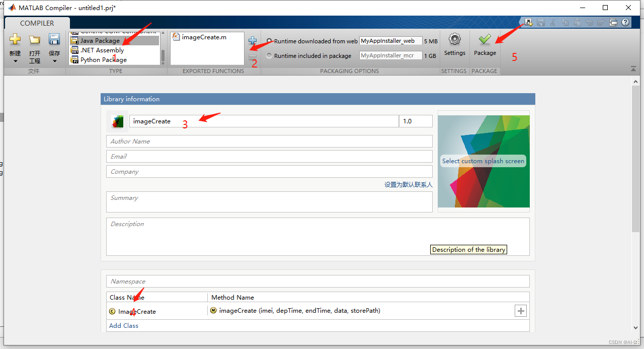Viewport: 644px width, 349px height.
Task: Click the set as default contact link
Action: pyautogui.click(x=408, y=185)
